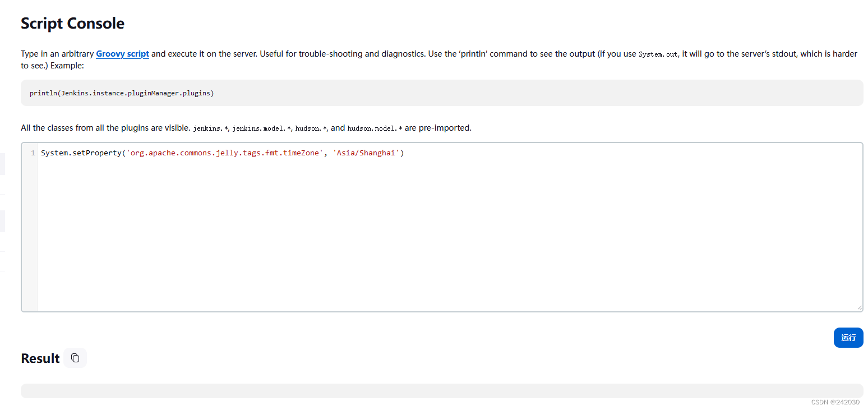
Task: Click the 'All the classes from all the plugins' sentence
Action: [x=246, y=128]
